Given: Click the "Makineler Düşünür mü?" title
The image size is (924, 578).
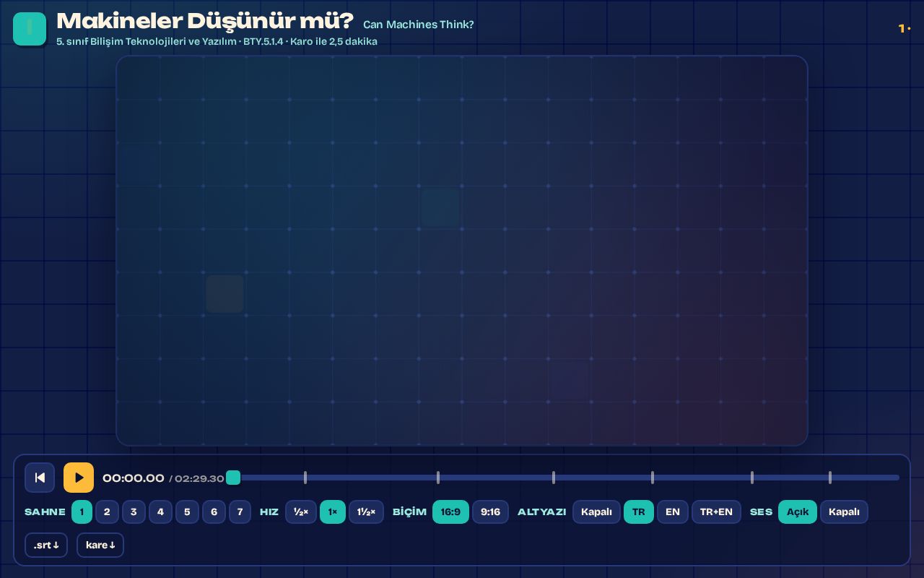Looking at the screenshot, I should click(x=205, y=22).
